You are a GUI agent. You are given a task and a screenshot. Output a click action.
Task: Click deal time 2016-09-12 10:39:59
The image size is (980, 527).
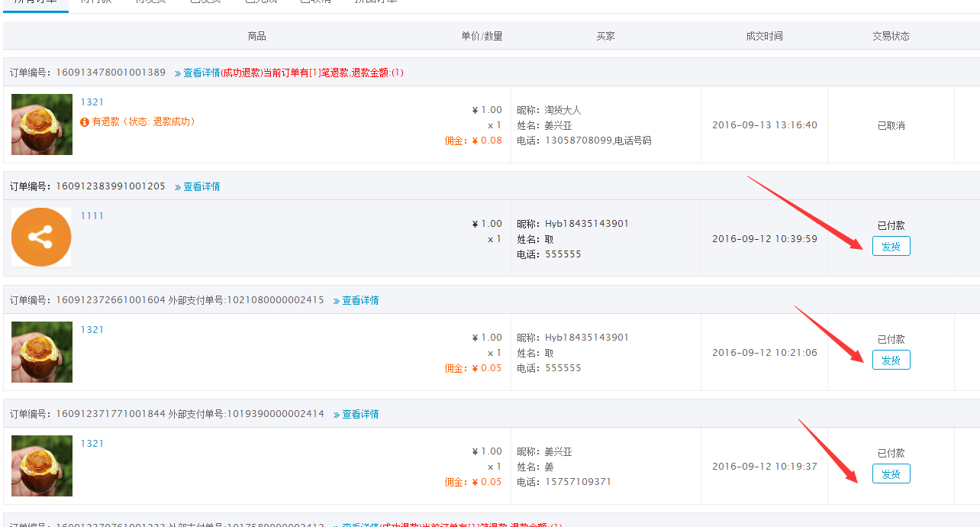(765, 239)
